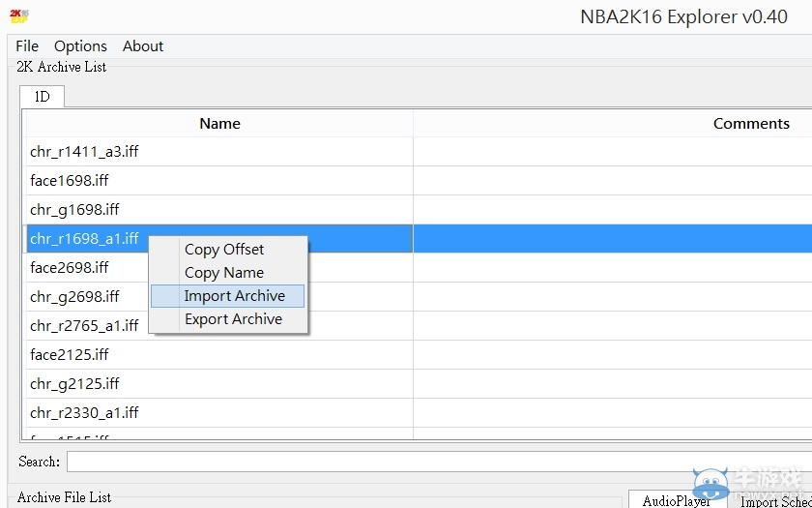Switch to the AudioPlayer tab
Viewport: 812px width, 508px height.
677,499
